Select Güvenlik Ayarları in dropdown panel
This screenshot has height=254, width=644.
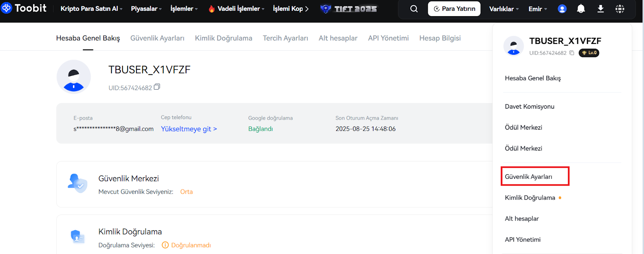click(x=528, y=177)
